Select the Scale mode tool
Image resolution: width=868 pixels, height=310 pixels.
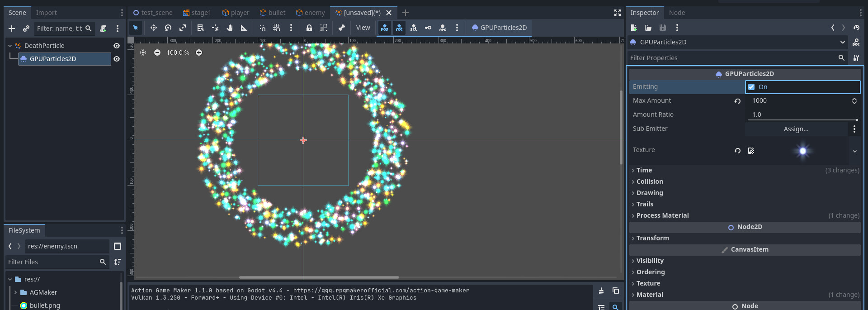[x=183, y=28]
